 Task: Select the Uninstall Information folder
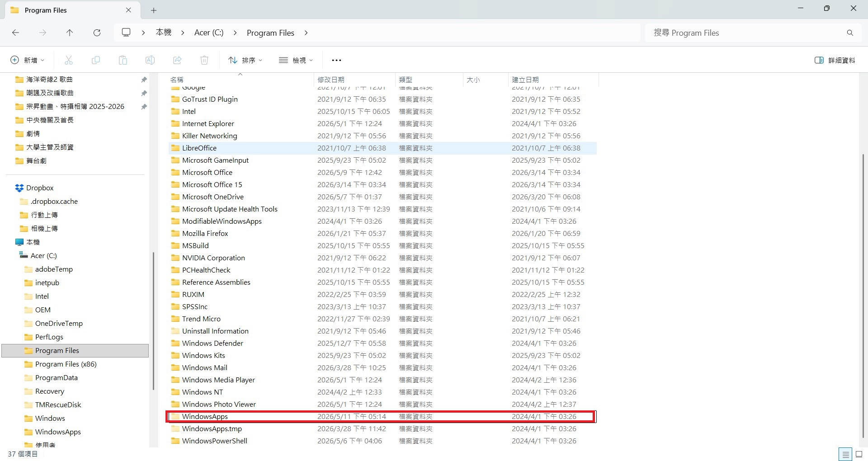point(382,331)
